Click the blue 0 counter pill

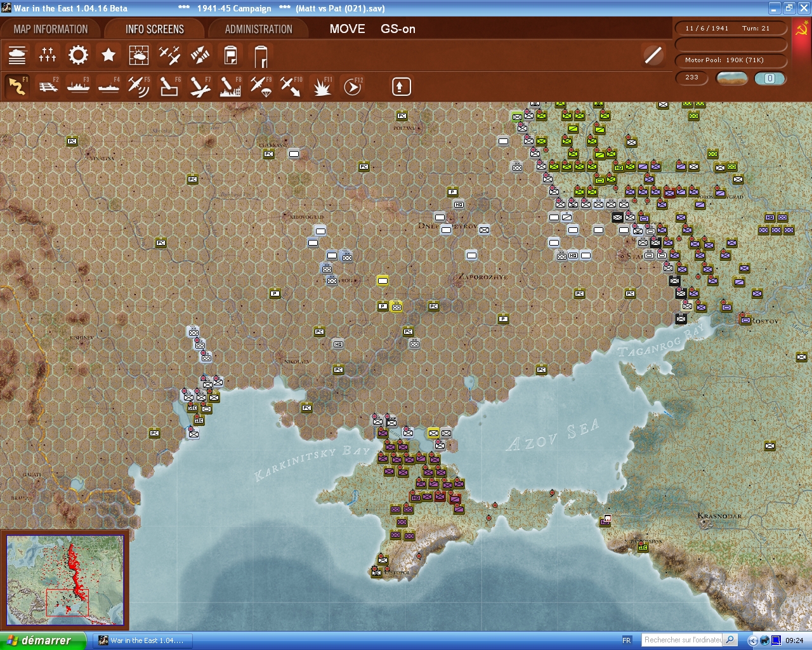769,78
